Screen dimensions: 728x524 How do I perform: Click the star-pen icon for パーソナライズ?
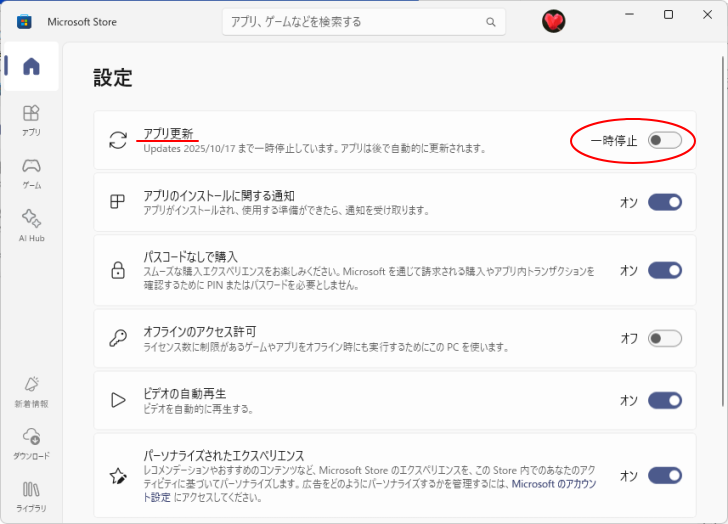tap(118, 476)
